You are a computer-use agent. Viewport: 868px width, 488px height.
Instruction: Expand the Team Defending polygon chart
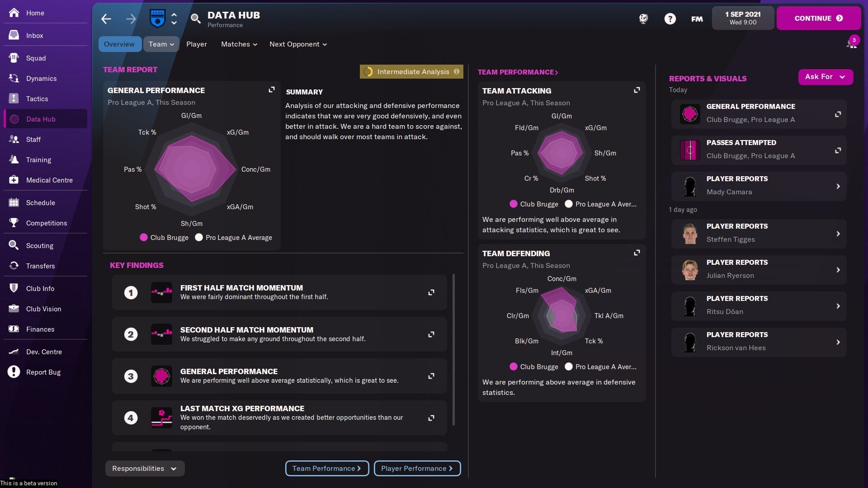tap(637, 253)
